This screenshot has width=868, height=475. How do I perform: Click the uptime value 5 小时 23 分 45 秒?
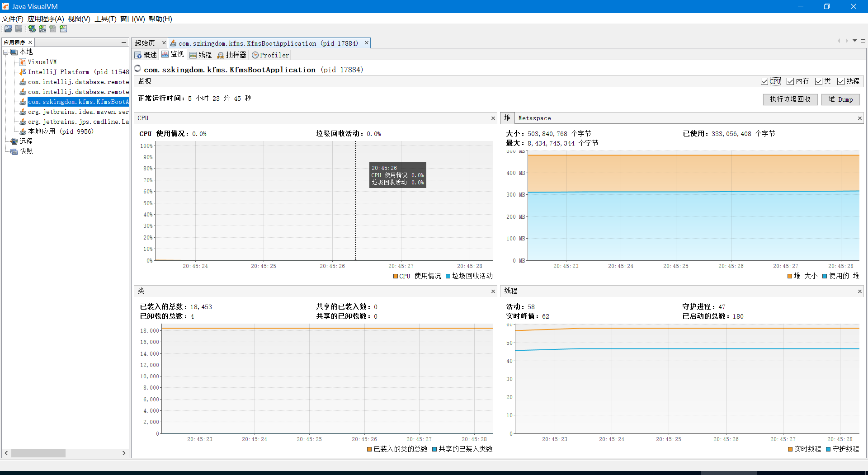click(x=220, y=99)
